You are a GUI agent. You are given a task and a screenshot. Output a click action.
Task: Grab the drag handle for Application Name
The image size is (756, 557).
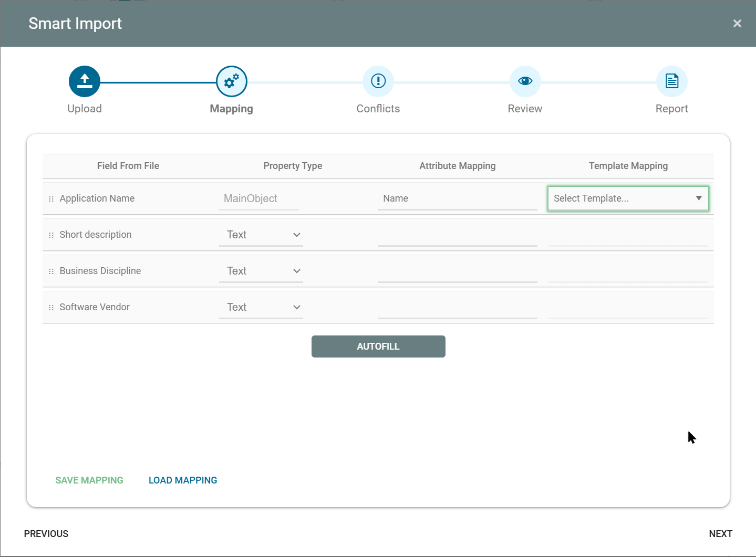51,199
